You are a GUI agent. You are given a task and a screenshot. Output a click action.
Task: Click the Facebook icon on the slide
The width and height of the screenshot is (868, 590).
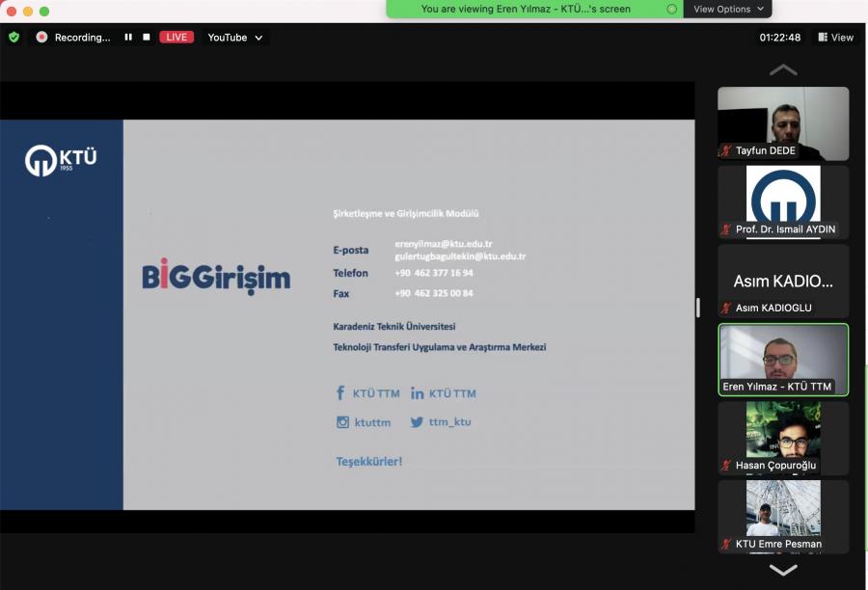(x=340, y=393)
